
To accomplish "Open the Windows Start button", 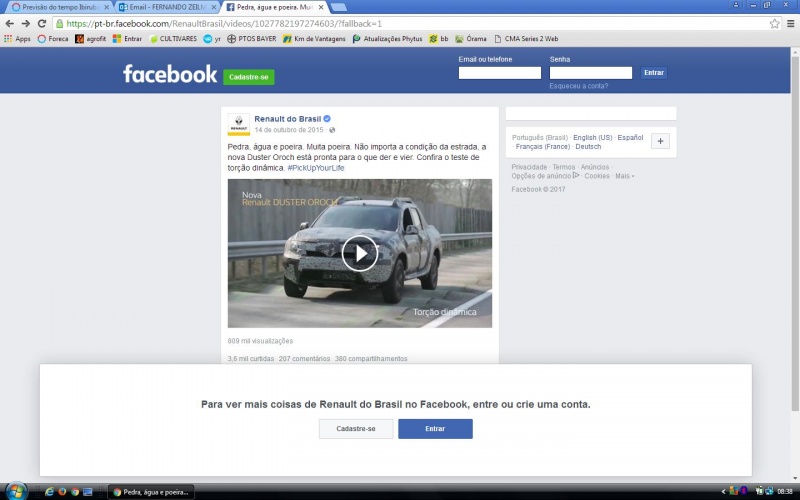I will tap(15, 491).
